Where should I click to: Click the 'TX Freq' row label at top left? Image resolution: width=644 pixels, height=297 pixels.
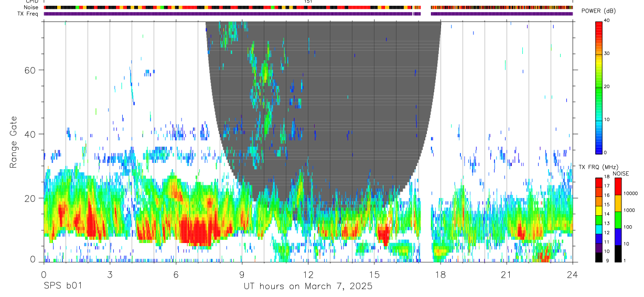pos(28,14)
